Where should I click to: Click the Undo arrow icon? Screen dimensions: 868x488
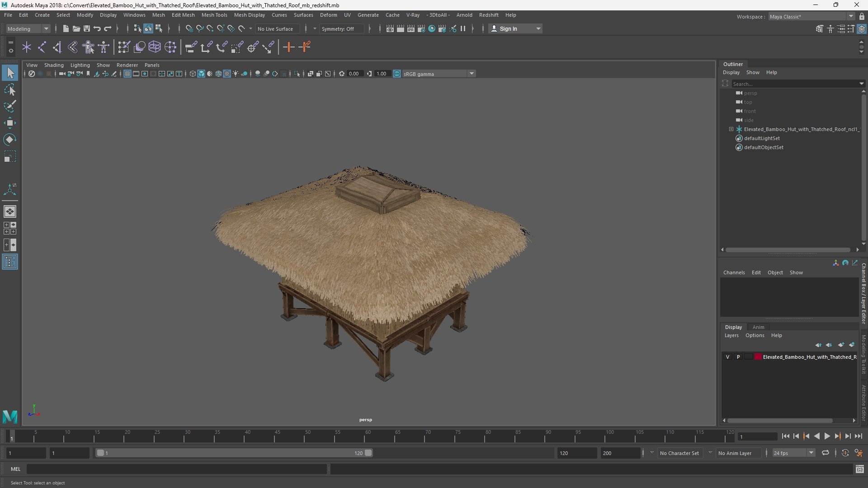point(97,28)
